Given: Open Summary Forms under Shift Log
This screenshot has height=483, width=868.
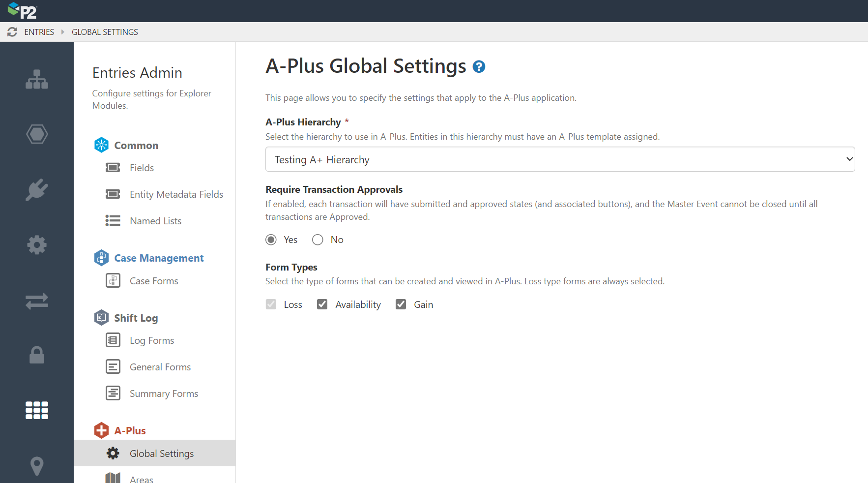Looking at the screenshot, I should pyautogui.click(x=164, y=393).
